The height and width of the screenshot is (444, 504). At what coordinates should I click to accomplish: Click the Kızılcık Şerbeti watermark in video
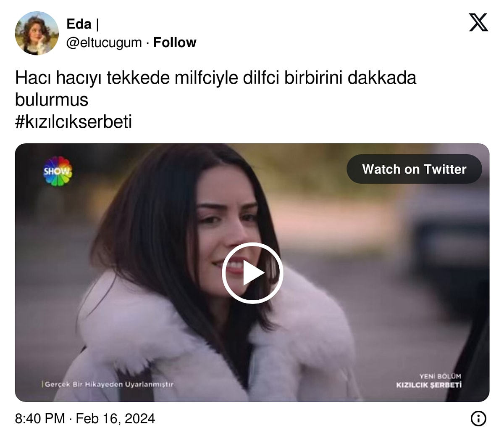429,385
